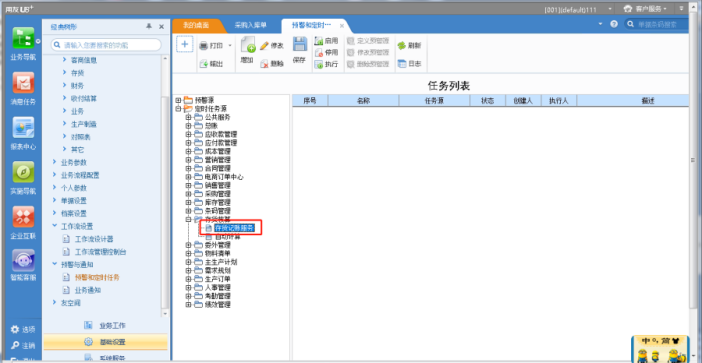Image resolution: width=702 pixels, height=363 pixels.
Task: Click the 执行 execute toolbar button
Action: coord(326,64)
